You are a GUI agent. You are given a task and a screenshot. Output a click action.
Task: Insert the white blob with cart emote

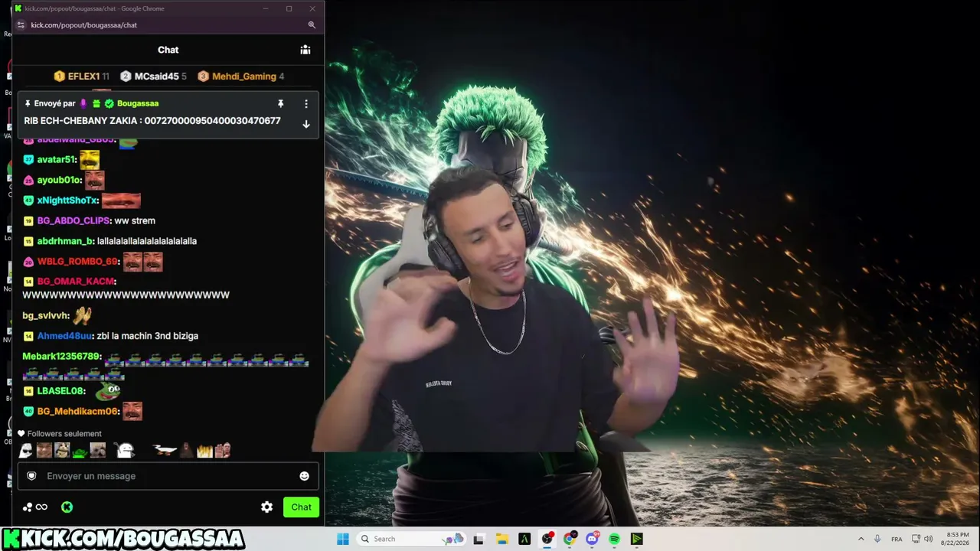coord(124,451)
